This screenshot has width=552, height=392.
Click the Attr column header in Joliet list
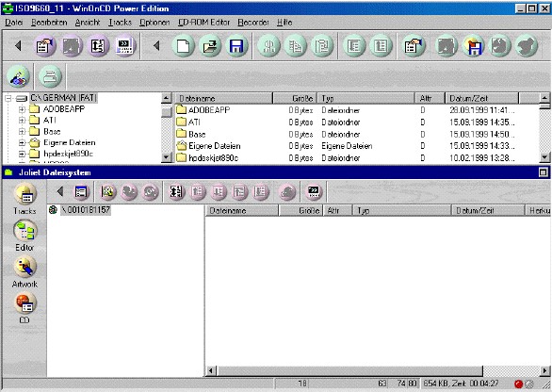coord(337,211)
